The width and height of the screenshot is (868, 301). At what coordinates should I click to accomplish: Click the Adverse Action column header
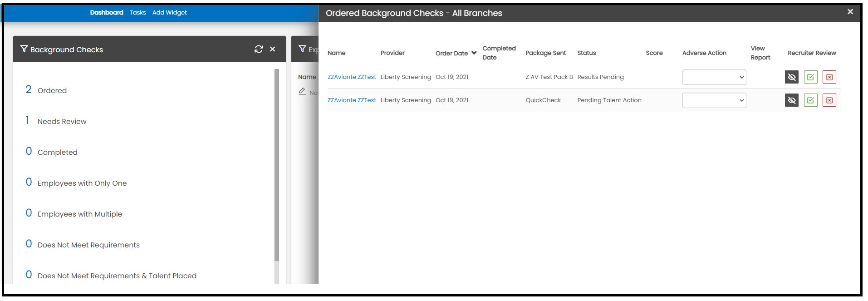click(x=704, y=53)
